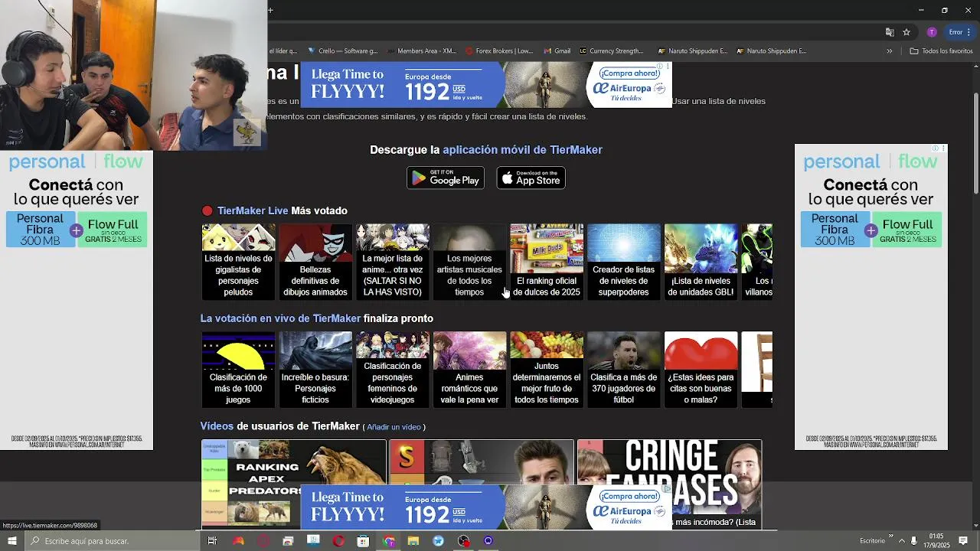The width and height of the screenshot is (980, 551).
Task: Click Añadir un vídeo link
Action: [x=394, y=427]
